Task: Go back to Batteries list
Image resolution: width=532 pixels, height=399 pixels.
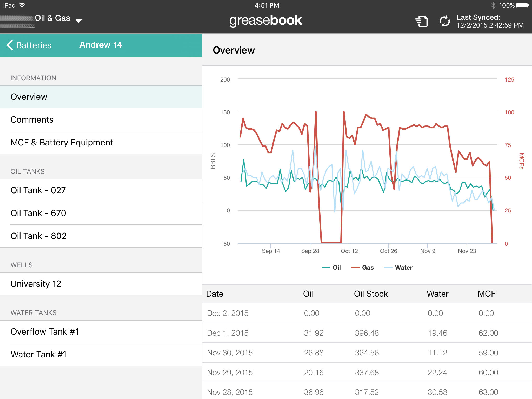Action: pos(34,45)
